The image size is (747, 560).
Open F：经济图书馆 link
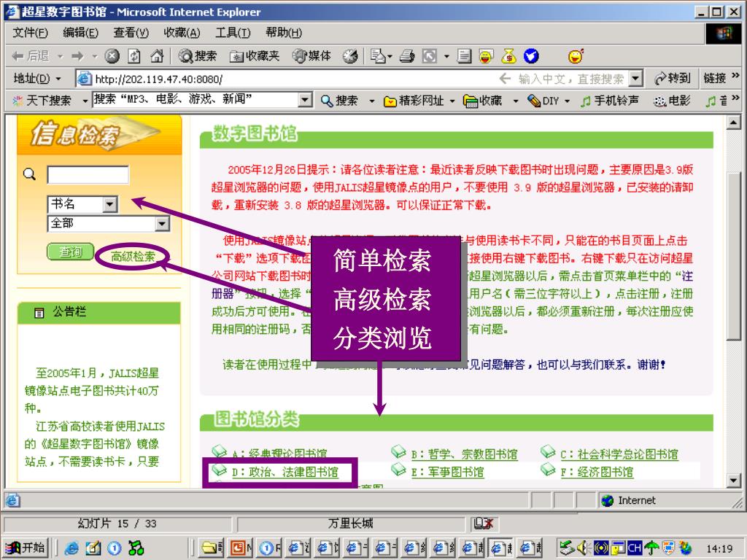[x=597, y=472]
